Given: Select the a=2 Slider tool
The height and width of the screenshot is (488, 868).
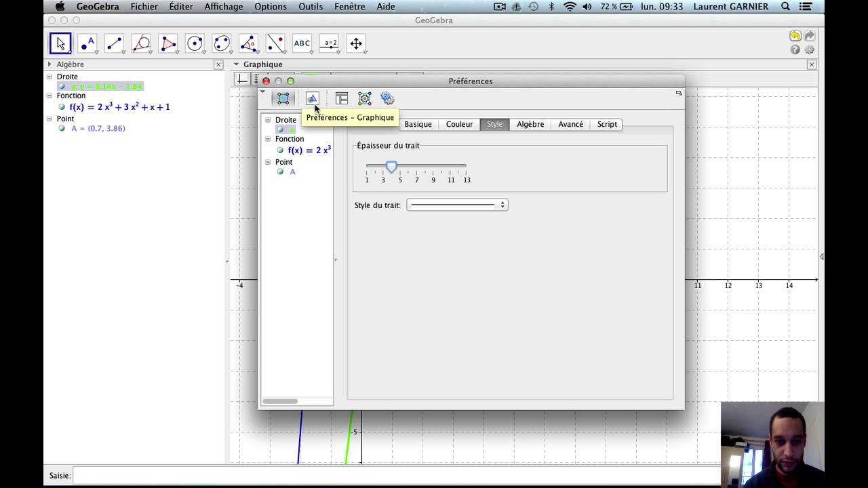Looking at the screenshot, I should 330,43.
